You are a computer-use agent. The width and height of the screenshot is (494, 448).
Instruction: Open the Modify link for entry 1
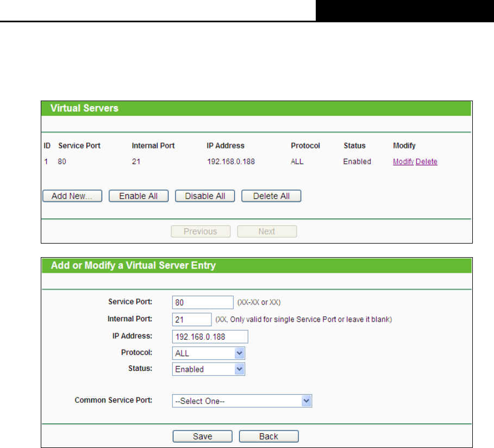coord(403,161)
